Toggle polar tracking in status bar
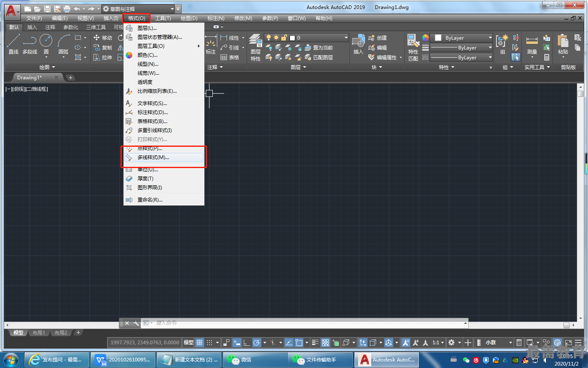 click(x=257, y=343)
